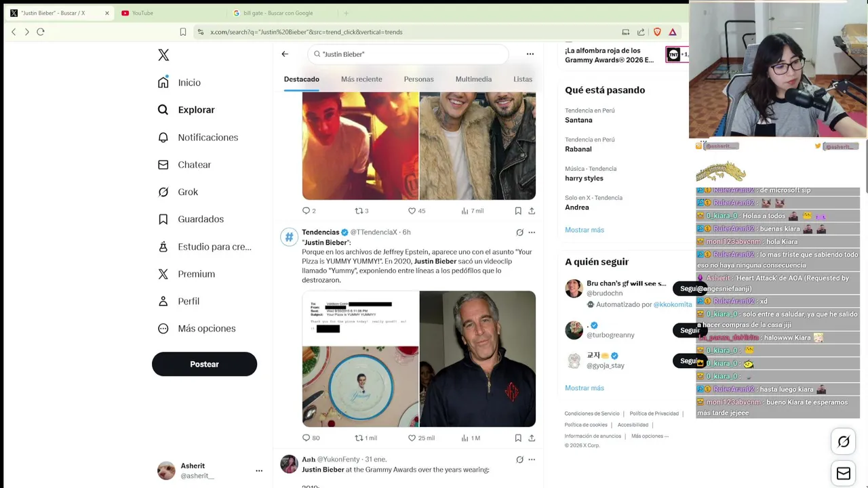
Task: Open Asherit account options dots
Action: tap(258, 470)
